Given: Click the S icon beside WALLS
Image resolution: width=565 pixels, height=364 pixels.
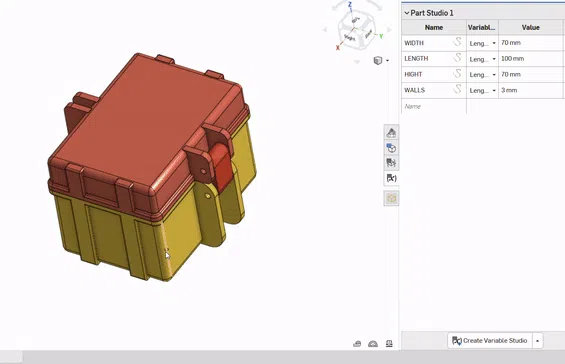Looking at the screenshot, I should (457, 89).
